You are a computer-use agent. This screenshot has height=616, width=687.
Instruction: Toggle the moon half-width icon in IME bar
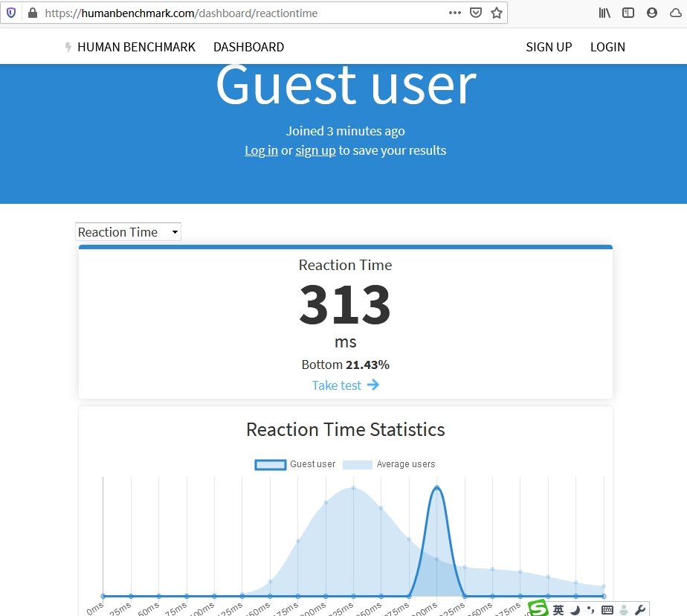pos(575,610)
